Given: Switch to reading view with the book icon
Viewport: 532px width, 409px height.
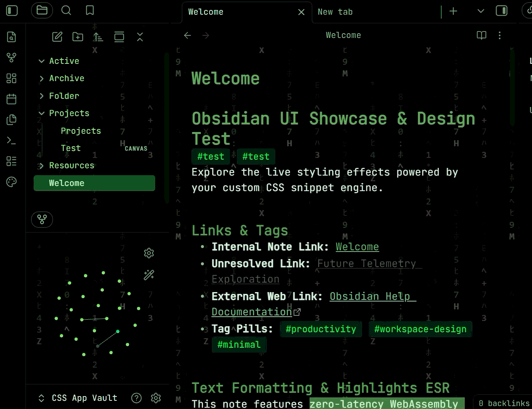Looking at the screenshot, I should [482, 35].
